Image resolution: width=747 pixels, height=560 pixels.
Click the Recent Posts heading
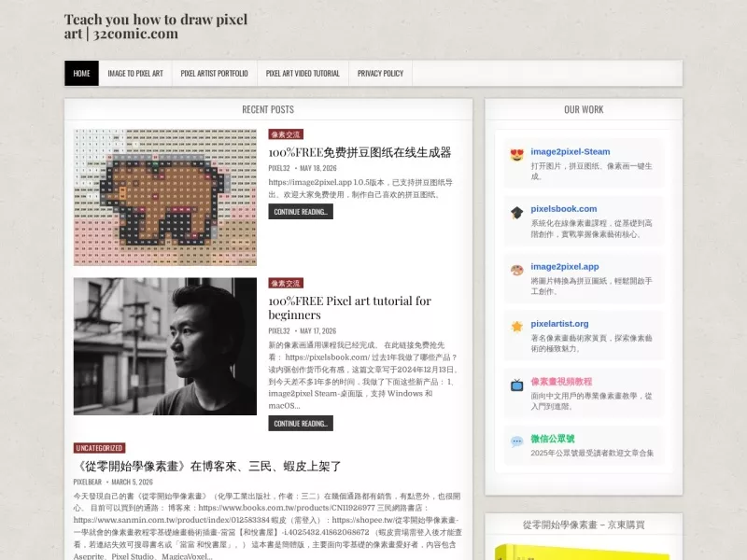[268, 109]
